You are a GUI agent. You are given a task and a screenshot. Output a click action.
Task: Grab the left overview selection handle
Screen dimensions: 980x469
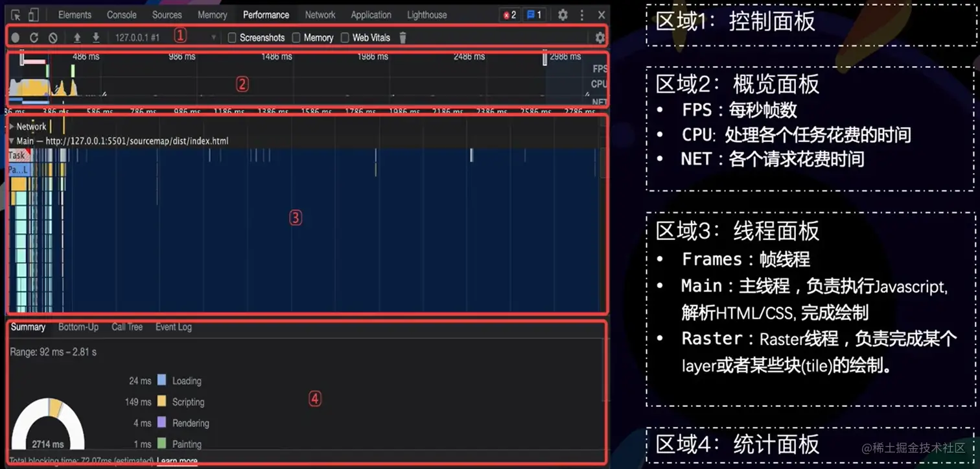point(21,60)
